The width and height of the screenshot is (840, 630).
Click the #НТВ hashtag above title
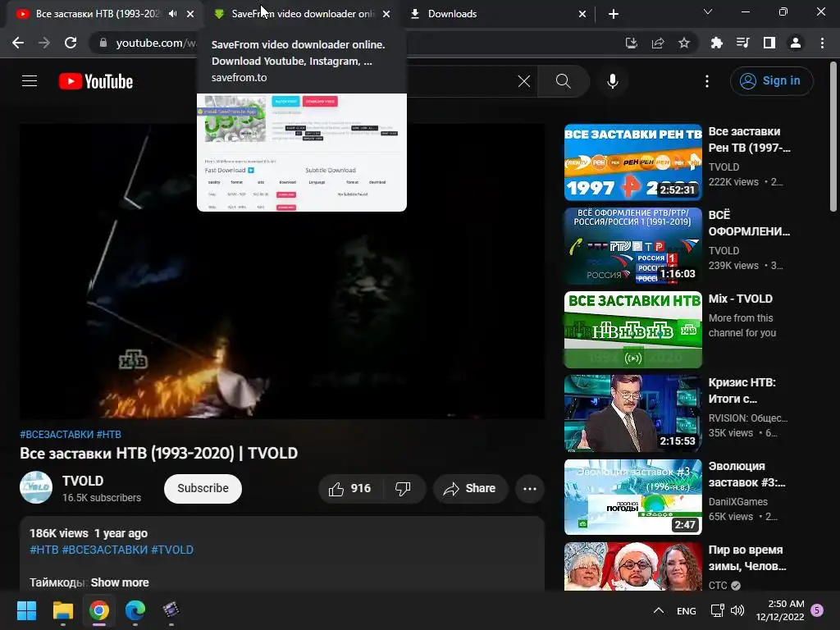pos(109,435)
